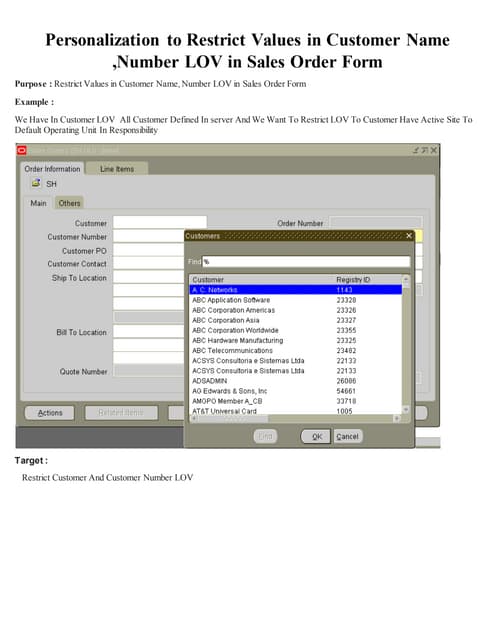Open the Line Items tab

pyautogui.click(x=117, y=169)
